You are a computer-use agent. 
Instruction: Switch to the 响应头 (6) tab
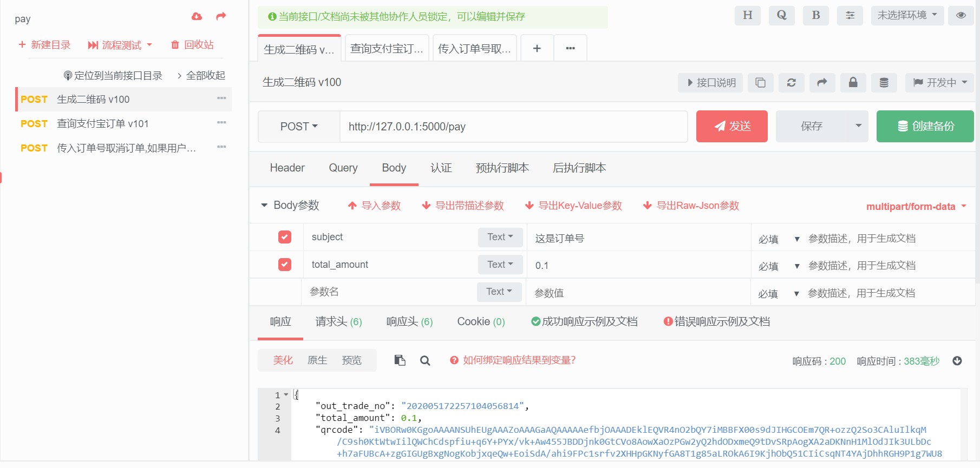[x=410, y=322]
